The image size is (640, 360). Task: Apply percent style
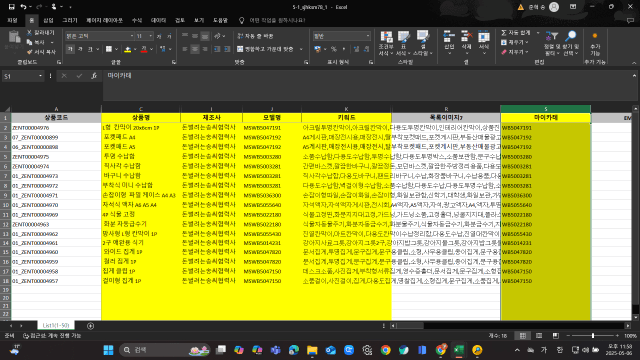(334, 49)
